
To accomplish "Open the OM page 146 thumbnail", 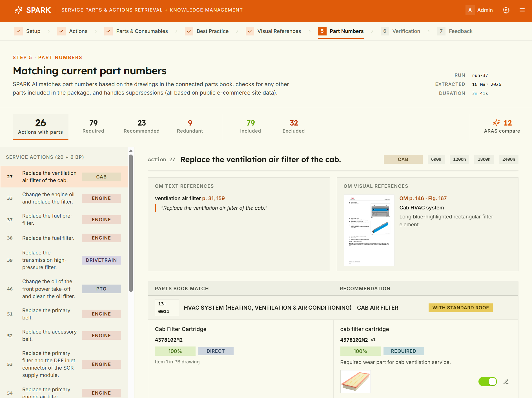I will [369, 230].
